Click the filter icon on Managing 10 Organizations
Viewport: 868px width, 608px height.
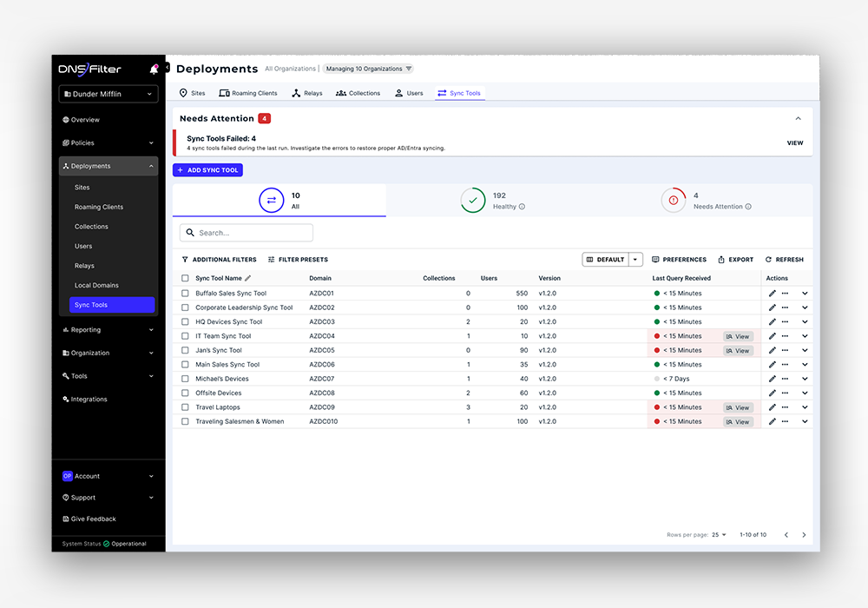pyautogui.click(x=409, y=69)
